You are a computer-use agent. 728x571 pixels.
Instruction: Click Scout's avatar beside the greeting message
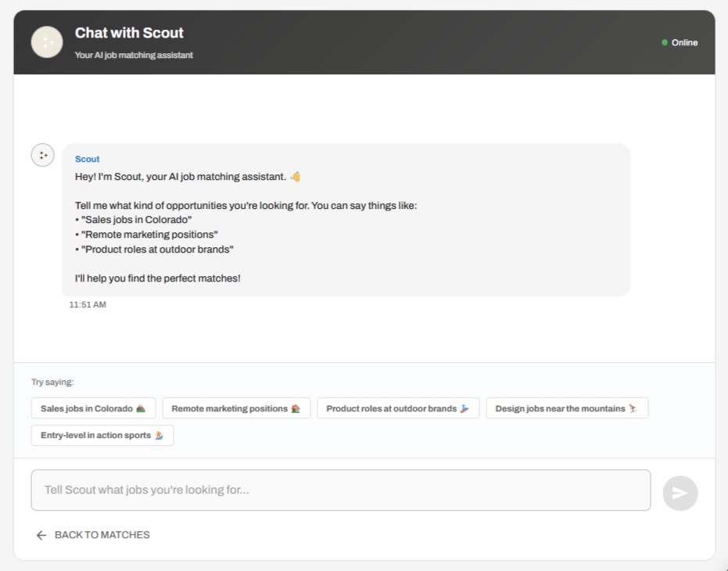click(42, 155)
